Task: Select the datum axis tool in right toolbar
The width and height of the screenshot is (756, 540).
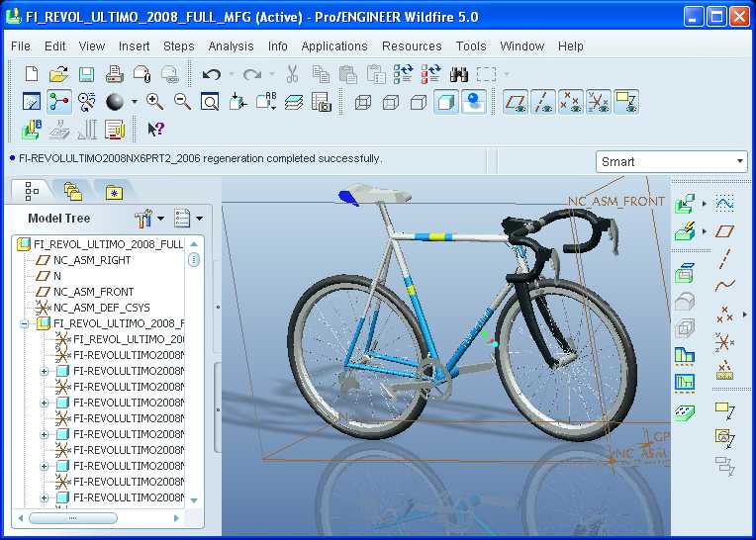Action: coord(724,259)
